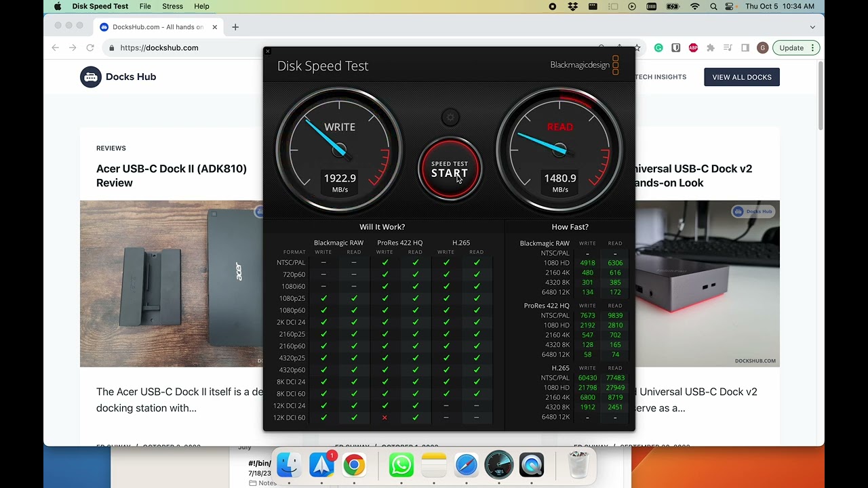This screenshot has width=868, height=488.
Task: Click the browser page vertical scrollbar
Action: coord(821,96)
